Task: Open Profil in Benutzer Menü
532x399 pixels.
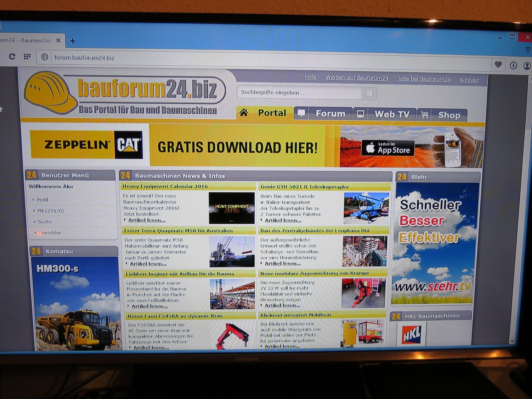Action: coord(42,199)
